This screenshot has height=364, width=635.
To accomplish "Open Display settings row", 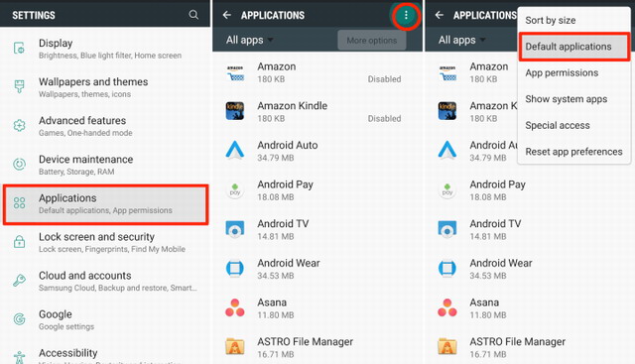I will tap(105, 49).
